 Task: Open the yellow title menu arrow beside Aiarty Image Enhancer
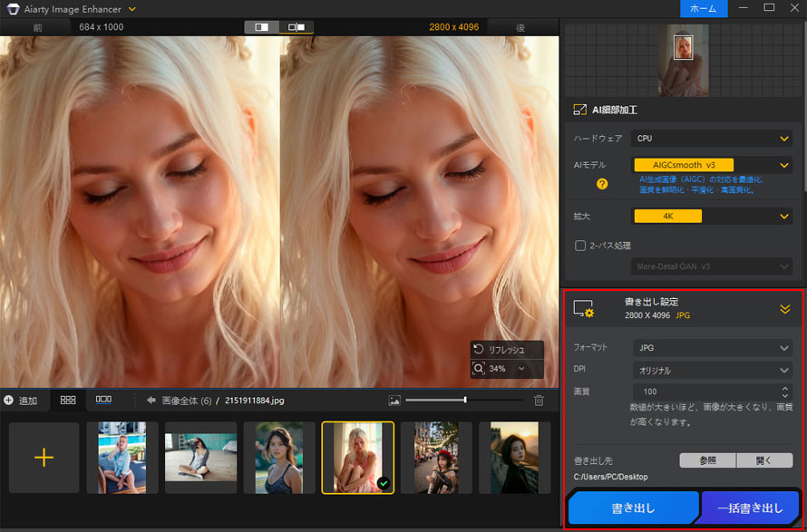(132, 9)
